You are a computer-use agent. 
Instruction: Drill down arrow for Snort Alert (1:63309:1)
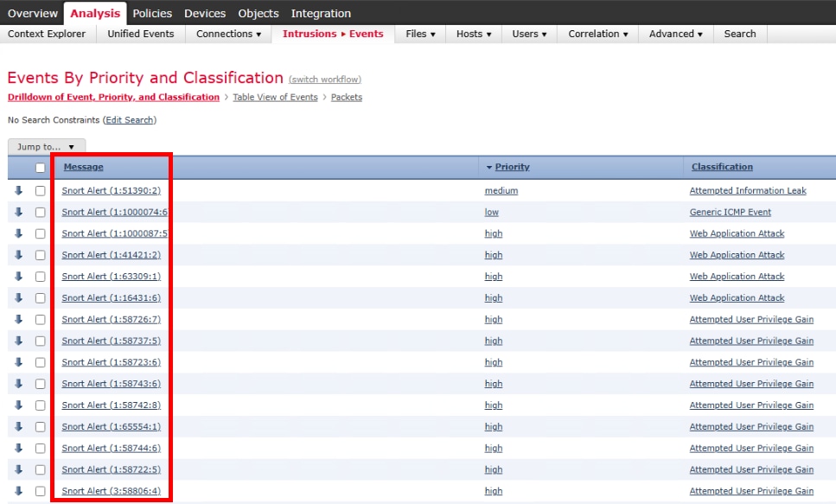point(19,277)
